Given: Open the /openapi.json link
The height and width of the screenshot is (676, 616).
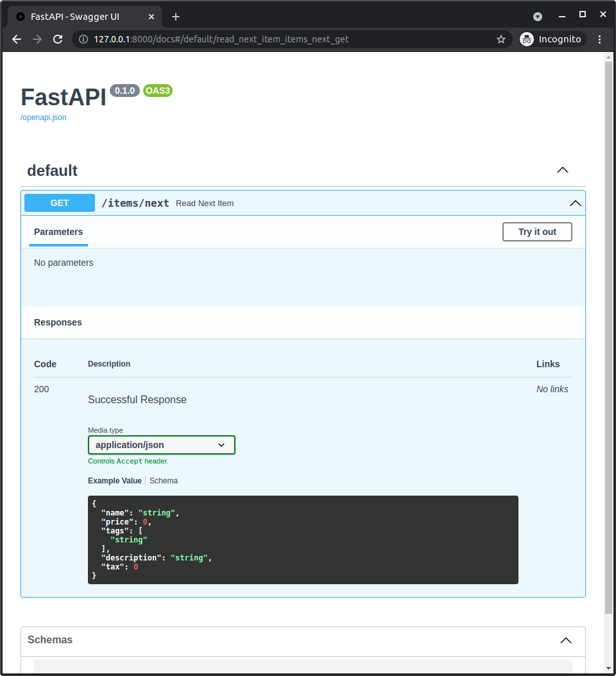Looking at the screenshot, I should (x=44, y=117).
